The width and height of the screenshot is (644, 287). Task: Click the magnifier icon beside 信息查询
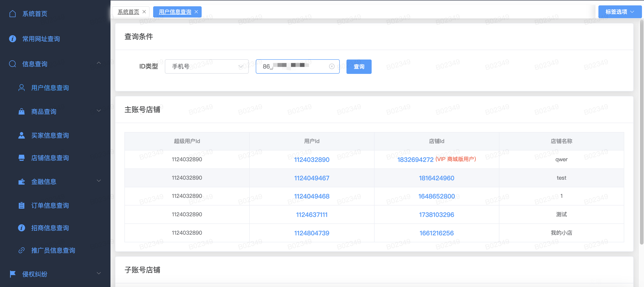[x=13, y=64]
